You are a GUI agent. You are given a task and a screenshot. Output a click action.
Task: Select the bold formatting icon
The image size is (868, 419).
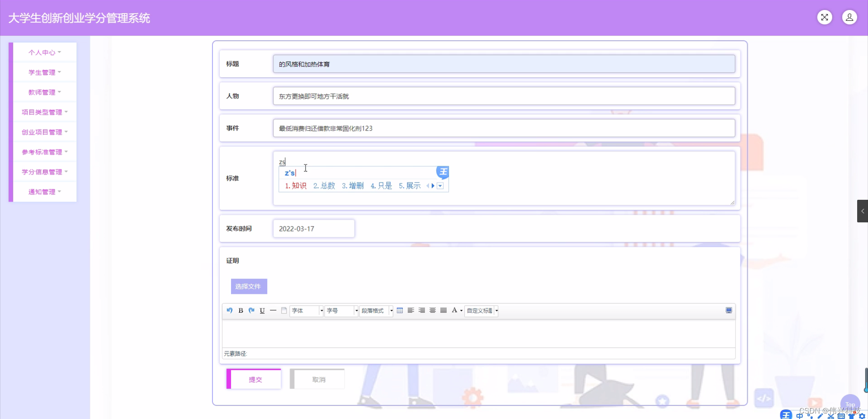click(x=241, y=311)
